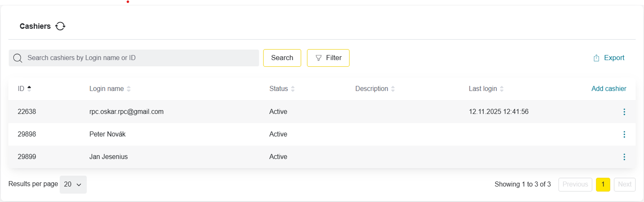Select login name rpc.oskar.rpc@gmail.com
This screenshot has width=644, height=202.
pyautogui.click(x=126, y=112)
